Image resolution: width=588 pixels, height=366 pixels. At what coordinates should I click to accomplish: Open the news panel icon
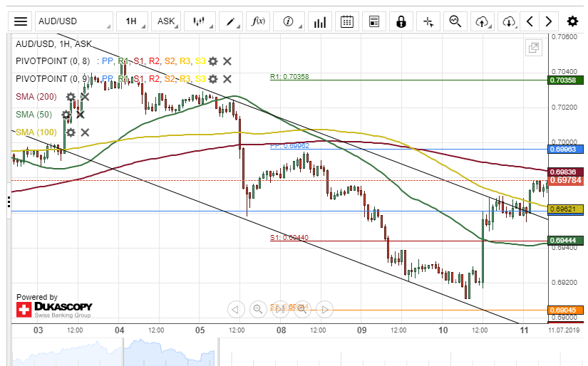pyautogui.click(x=374, y=21)
